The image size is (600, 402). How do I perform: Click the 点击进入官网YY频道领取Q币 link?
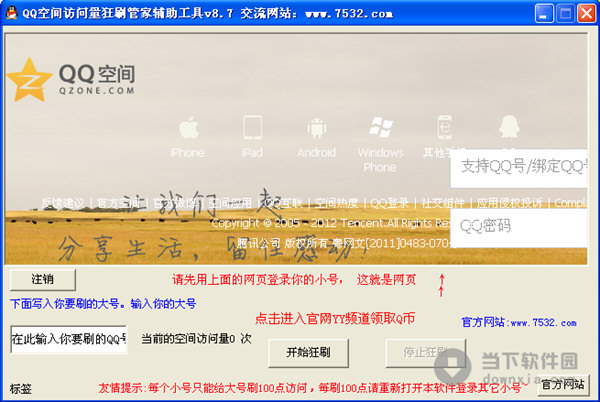coord(335,318)
